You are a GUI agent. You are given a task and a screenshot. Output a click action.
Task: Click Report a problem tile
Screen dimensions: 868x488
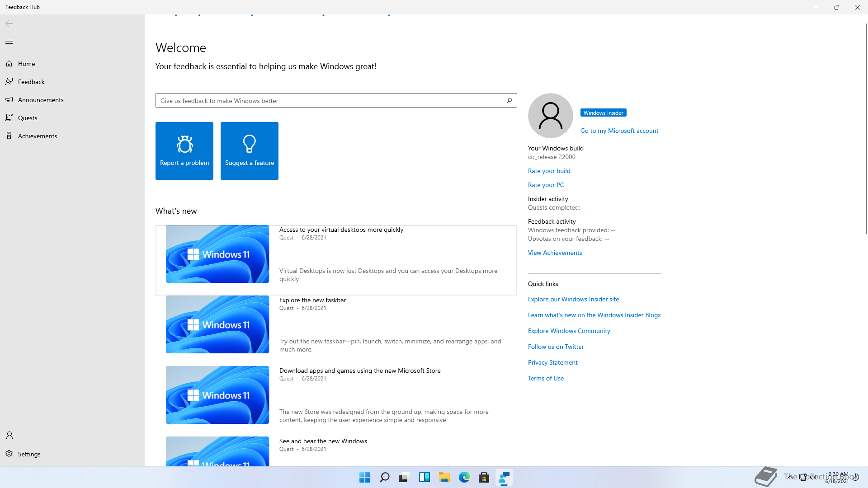coord(184,151)
